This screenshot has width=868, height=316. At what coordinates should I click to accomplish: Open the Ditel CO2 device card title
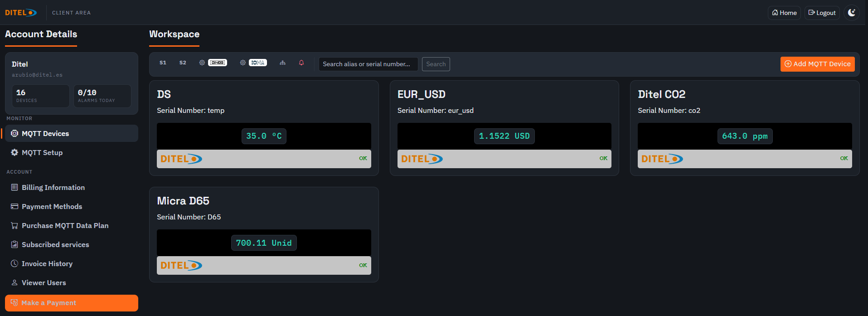(x=662, y=94)
